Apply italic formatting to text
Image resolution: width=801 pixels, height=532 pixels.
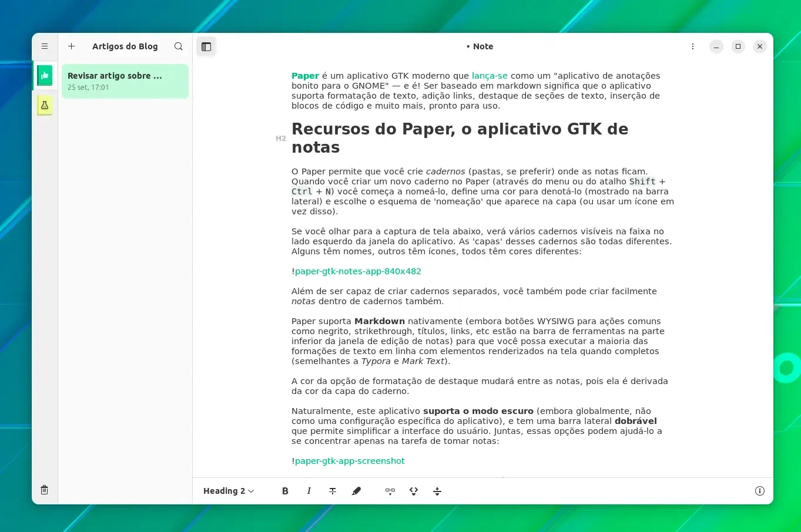point(309,491)
